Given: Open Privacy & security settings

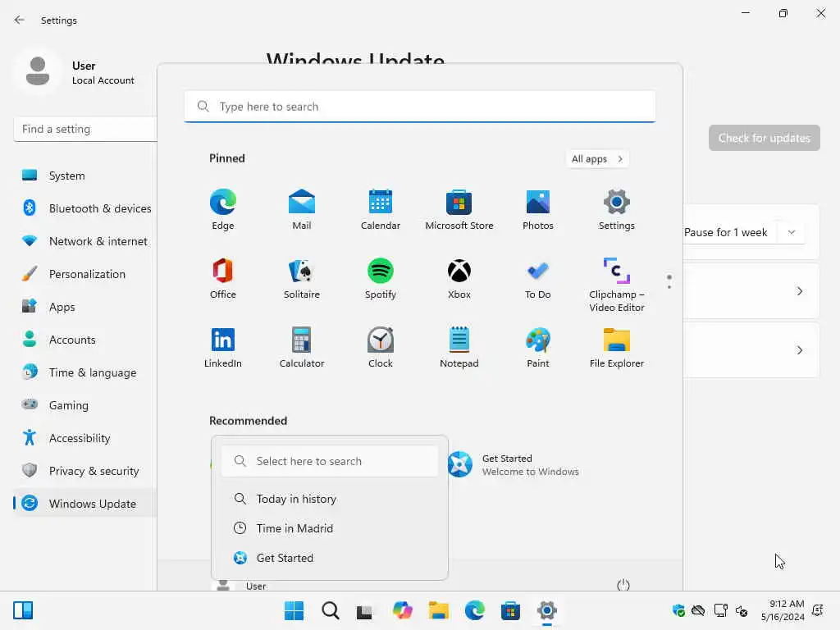Looking at the screenshot, I should 85,470.
